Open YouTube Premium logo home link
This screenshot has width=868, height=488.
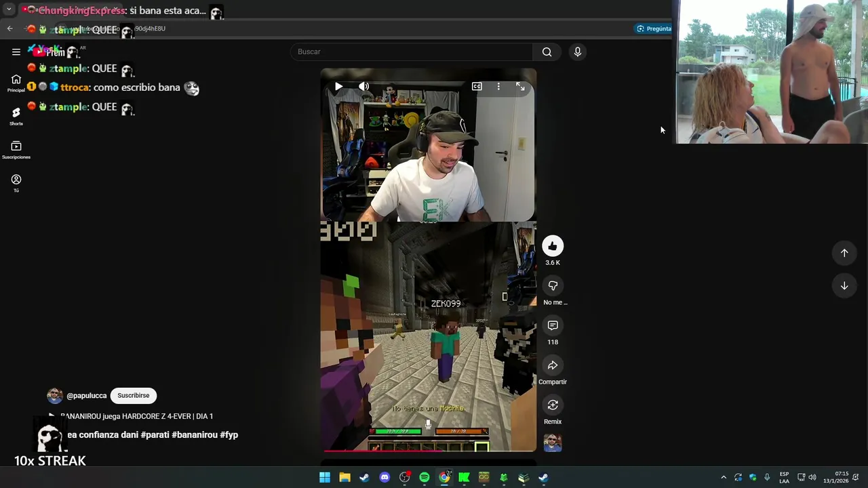pyautogui.click(x=57, y=52)
